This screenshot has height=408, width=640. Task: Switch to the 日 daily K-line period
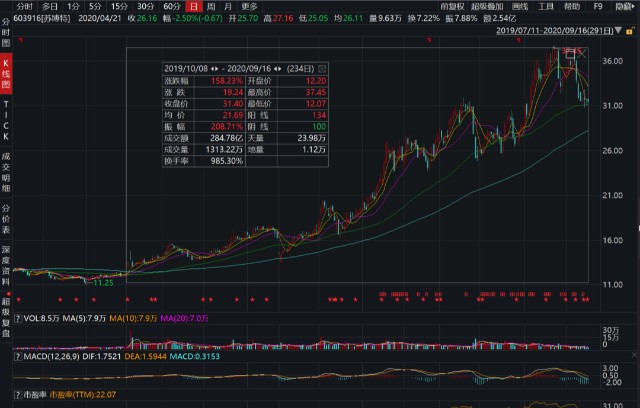pos(193,6)
